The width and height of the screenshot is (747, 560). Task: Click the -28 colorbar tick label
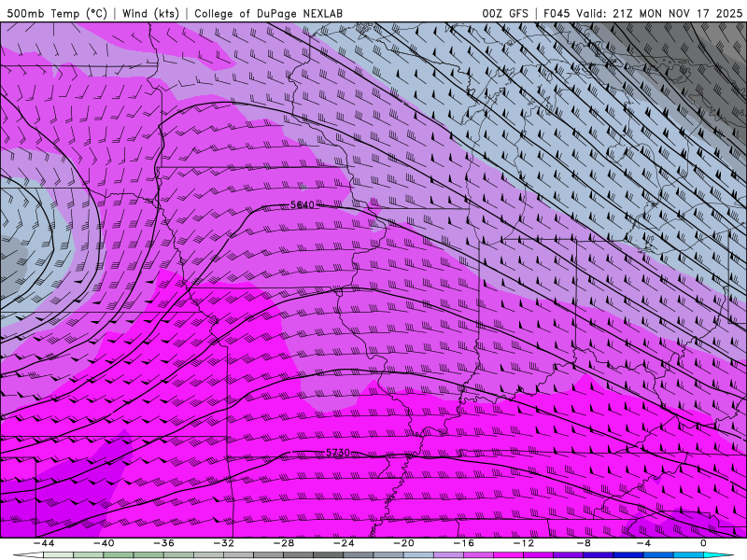click(x=284, y=543)
